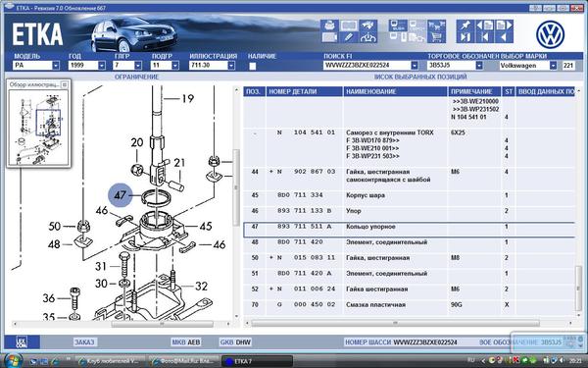Open the shopping cart icon
Image resolution: width=588 pixels, height=368 pixels.
pos(436,37)
